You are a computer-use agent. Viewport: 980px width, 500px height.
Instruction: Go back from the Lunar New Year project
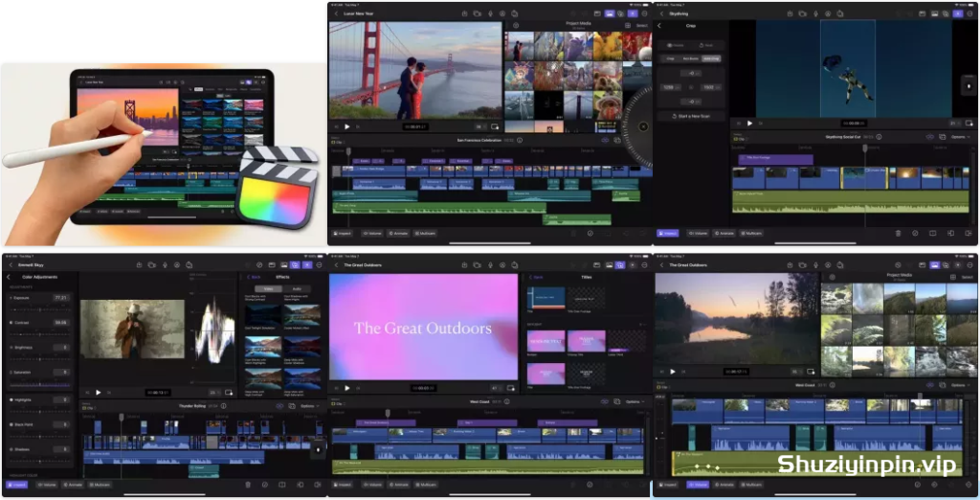[336, 13]
